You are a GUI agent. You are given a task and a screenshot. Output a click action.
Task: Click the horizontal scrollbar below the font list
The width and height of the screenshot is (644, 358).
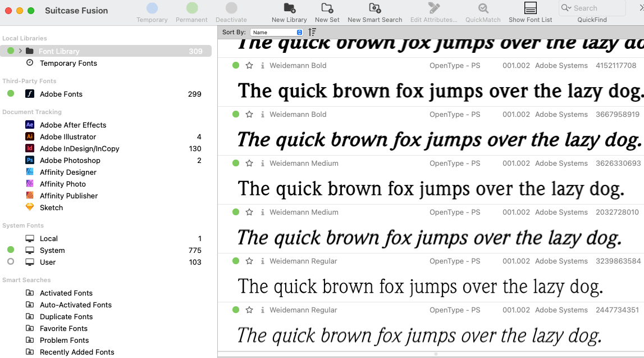click(x=431, y=354)
